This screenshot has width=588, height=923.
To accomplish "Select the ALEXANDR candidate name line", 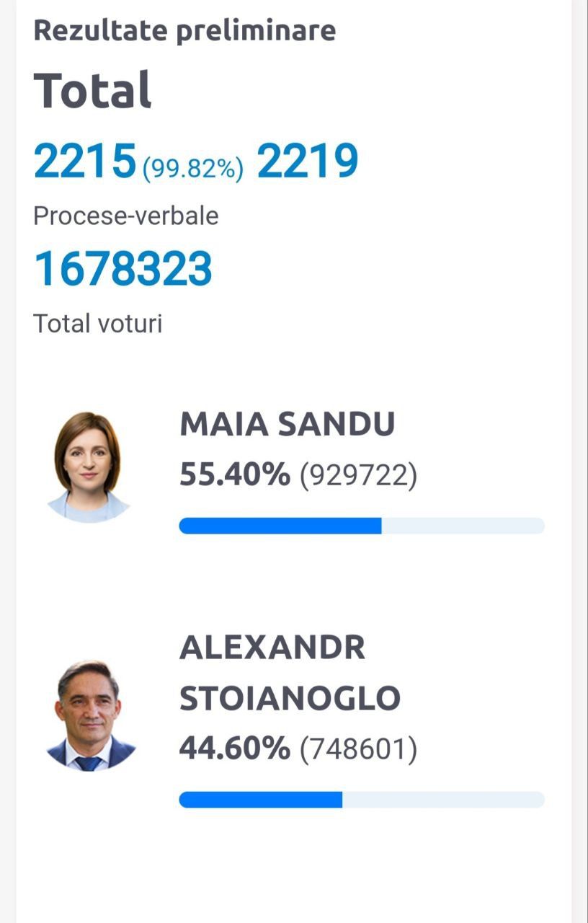I will click(x=272, y=648).
